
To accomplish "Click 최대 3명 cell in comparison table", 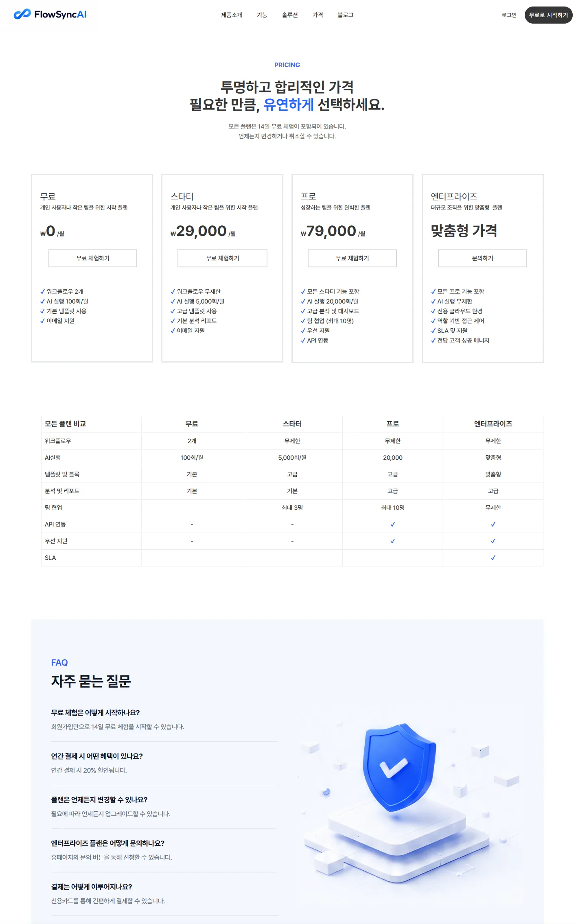I will coord(292,508).
